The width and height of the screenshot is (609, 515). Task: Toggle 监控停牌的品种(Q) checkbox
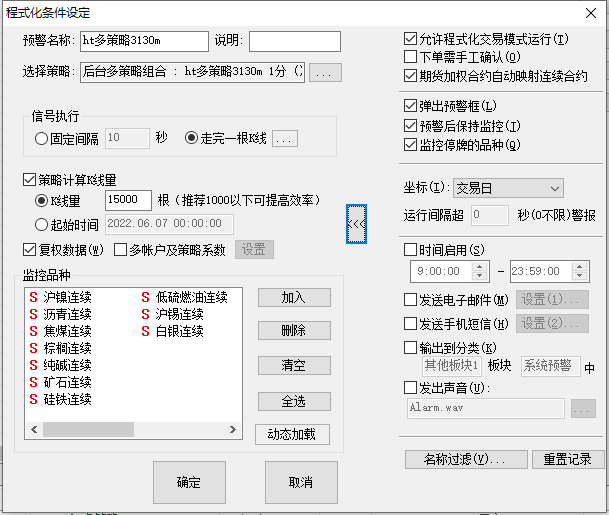point(411,145)
